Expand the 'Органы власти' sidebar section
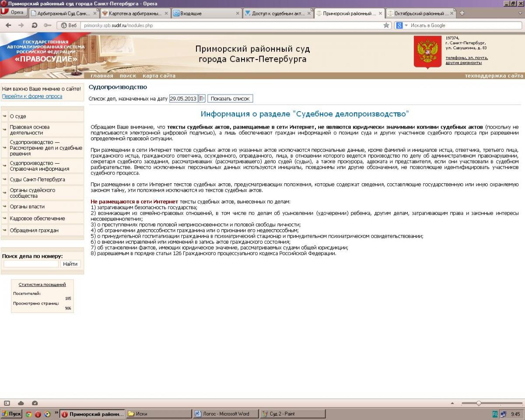Viewport: 525px width, 420px height. tap(27, 206)
